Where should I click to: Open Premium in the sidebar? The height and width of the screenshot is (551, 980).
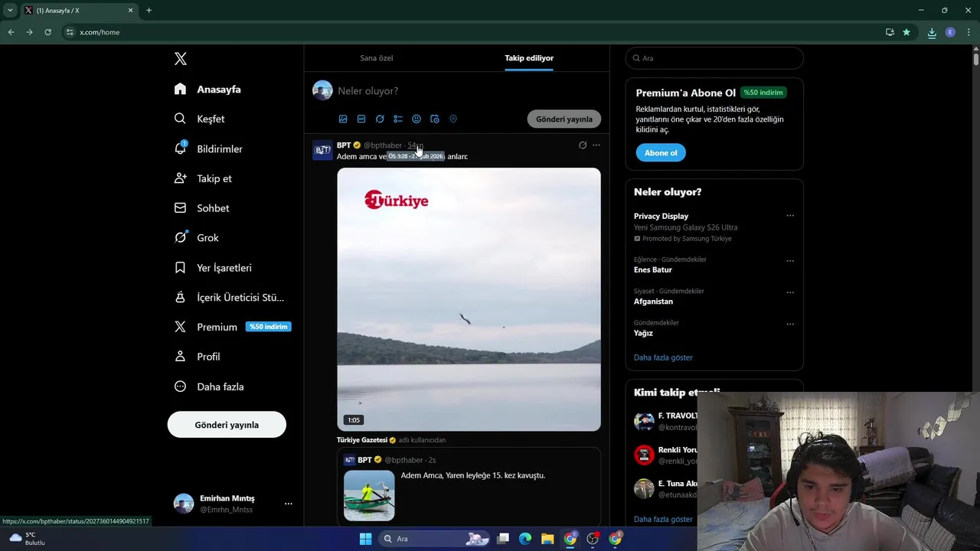(232, 327)
